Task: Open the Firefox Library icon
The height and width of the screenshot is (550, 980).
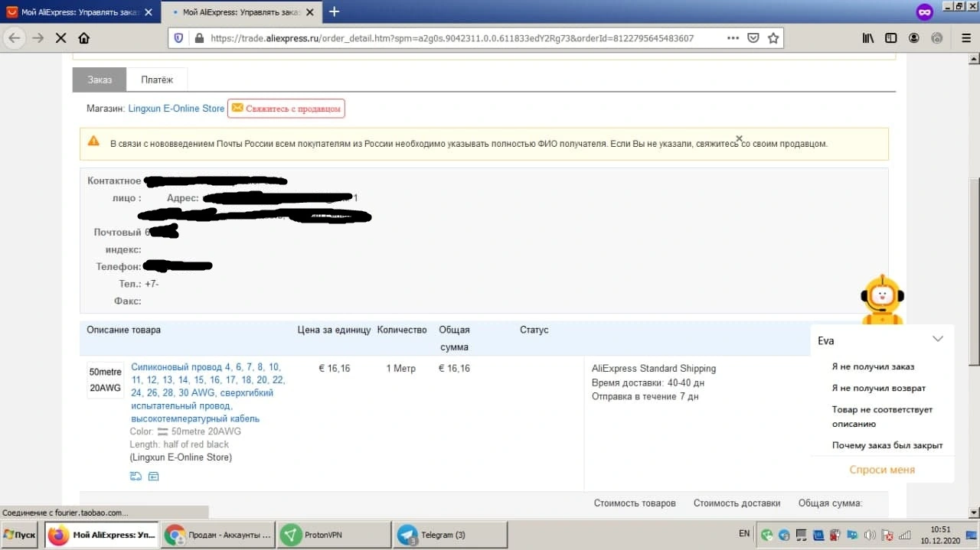Action: (x=868, y=38)
